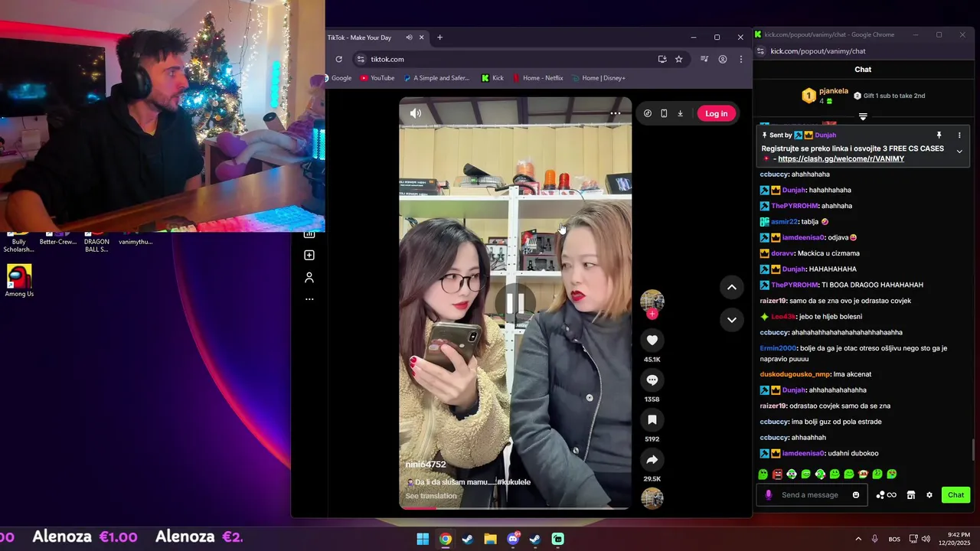Expand the sub gifter leaderboard arrow

point(863,117)
